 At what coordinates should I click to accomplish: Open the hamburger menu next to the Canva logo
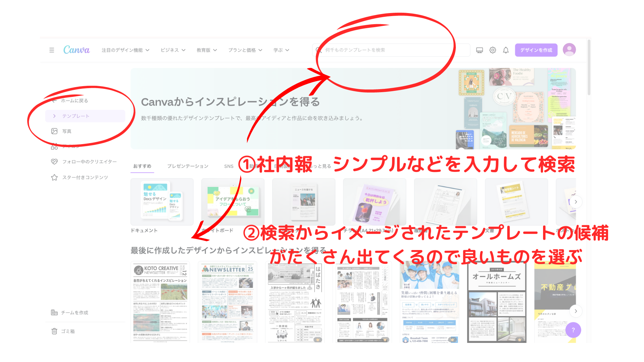52,50
